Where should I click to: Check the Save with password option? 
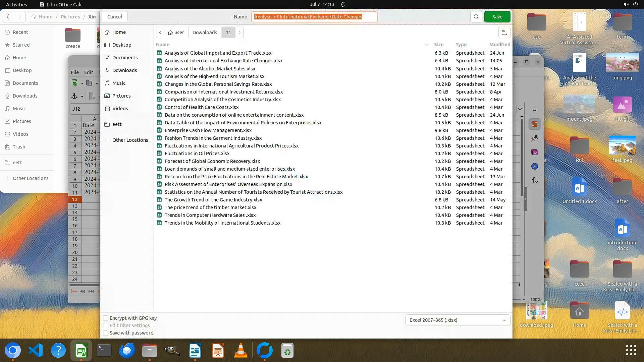[106, 333]
